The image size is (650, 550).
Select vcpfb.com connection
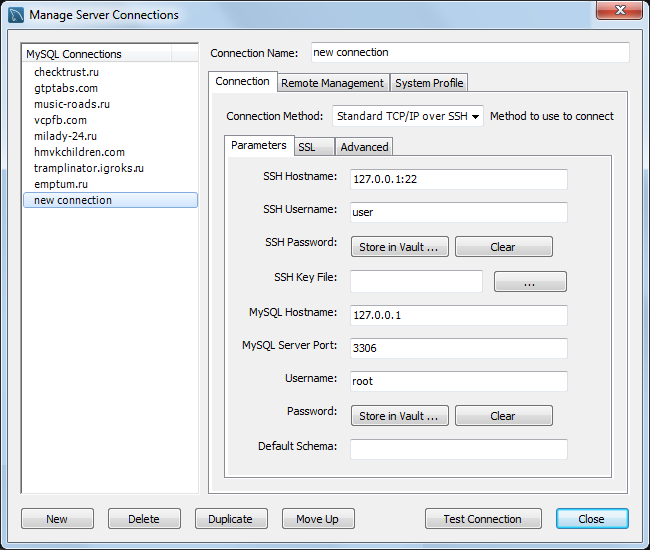click(x=110, y=120)
